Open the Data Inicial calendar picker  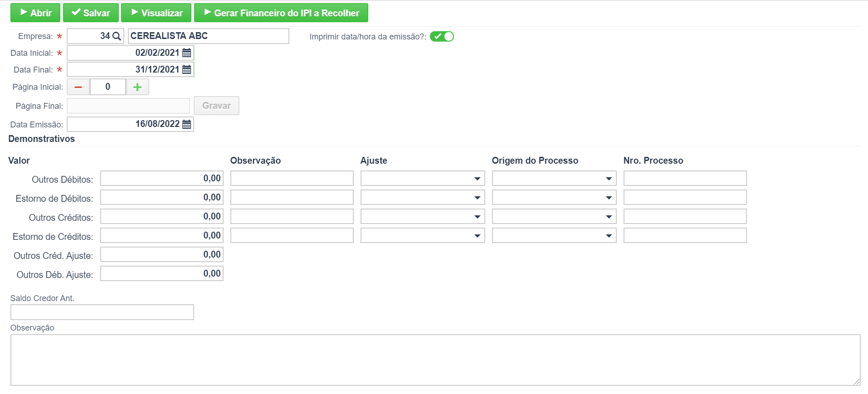click(186, 53)
